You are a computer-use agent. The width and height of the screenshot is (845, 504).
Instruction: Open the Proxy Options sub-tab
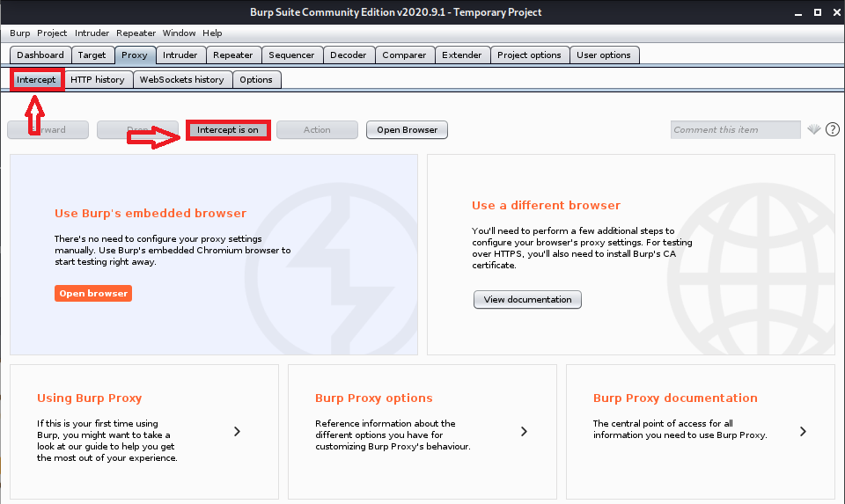point(256,80)
